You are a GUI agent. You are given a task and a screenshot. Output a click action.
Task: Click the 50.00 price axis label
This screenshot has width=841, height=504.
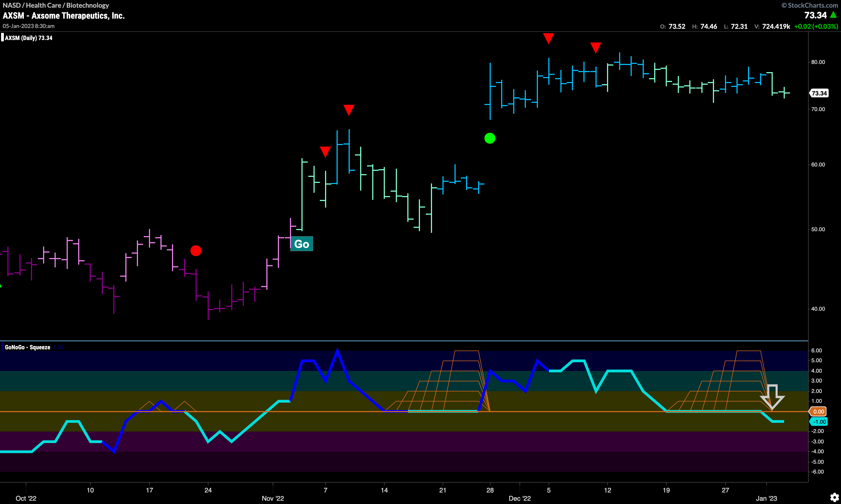click(818, 229)
